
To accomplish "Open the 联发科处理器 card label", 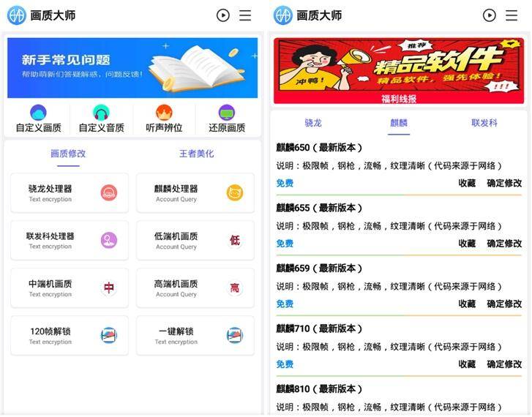I will click(50, 236).
